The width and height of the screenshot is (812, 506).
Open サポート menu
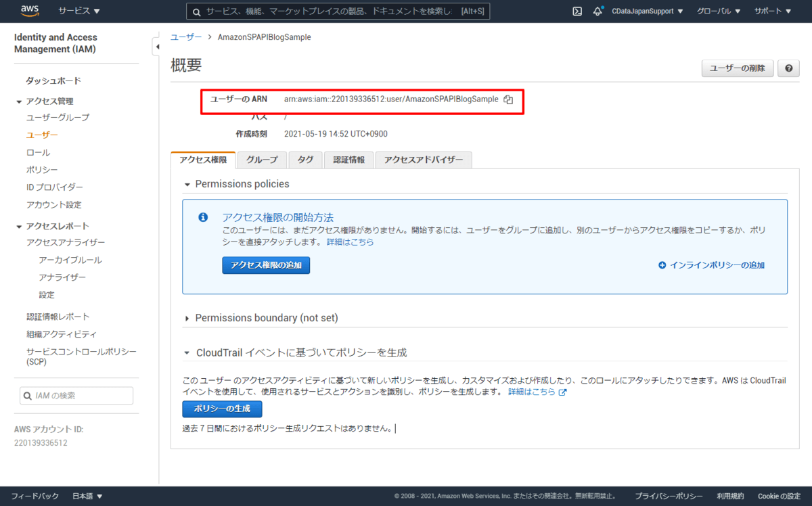tap(773, 11)
